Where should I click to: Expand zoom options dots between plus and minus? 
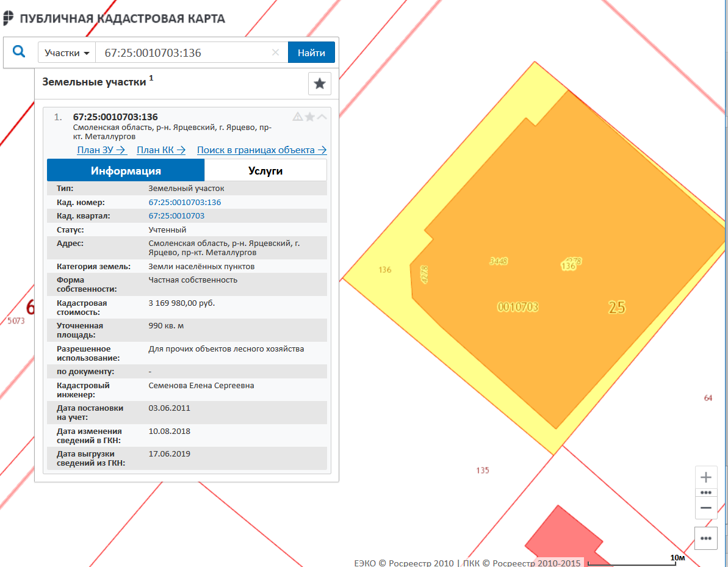pyautogui.click(x=706, y=492)
